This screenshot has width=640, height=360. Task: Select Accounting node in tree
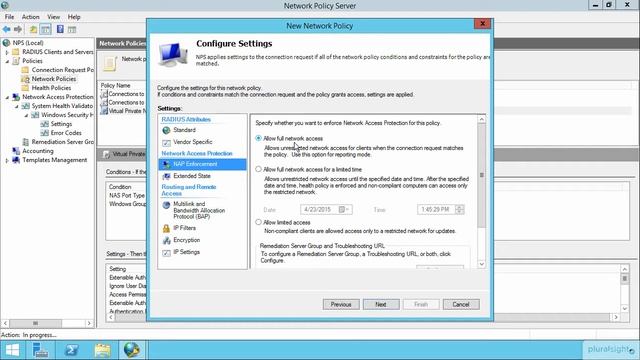coord(38,151)
